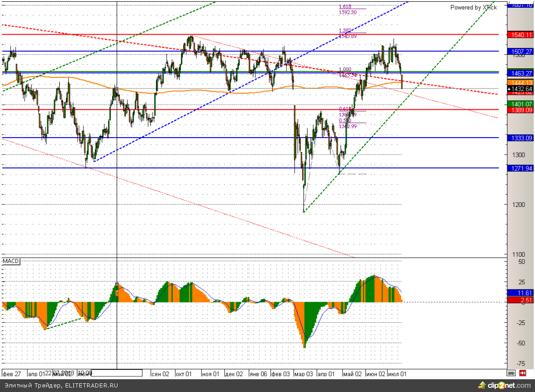535x392 pixels.
Task: Click the Fibonacci value 1592.30
Action: (348, 12)
